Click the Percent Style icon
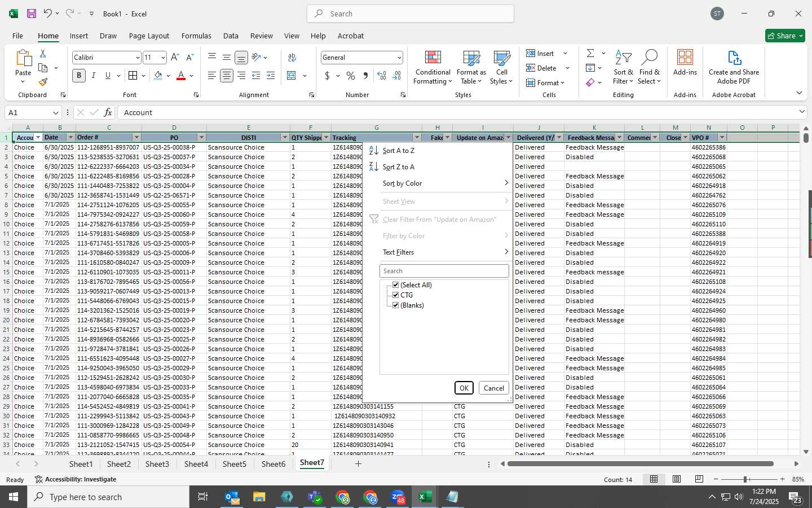 coord(351,76)
